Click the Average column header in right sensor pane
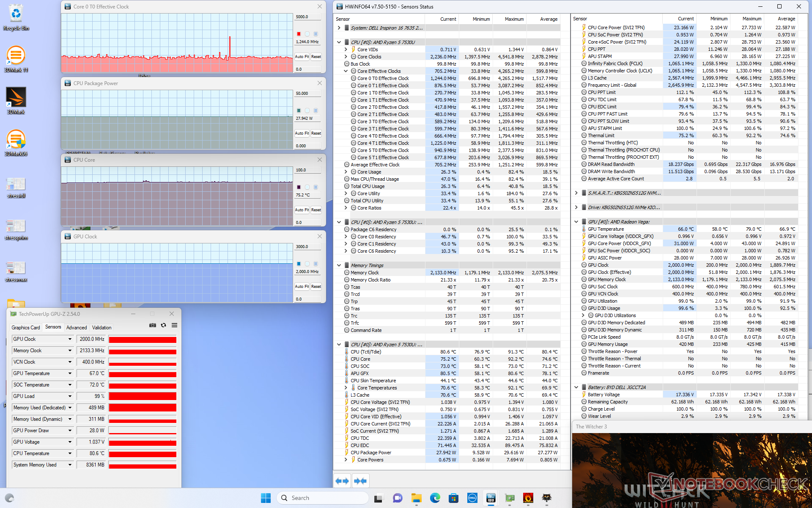 point(781,19)
